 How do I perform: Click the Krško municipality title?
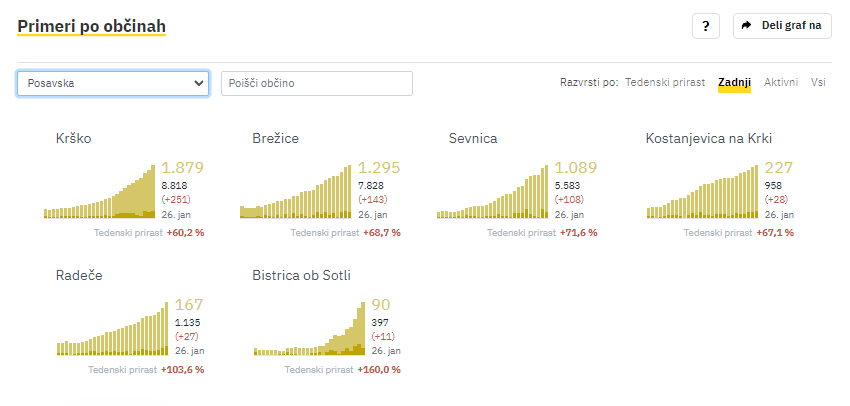pyautogui.click(x=73, y=138)
